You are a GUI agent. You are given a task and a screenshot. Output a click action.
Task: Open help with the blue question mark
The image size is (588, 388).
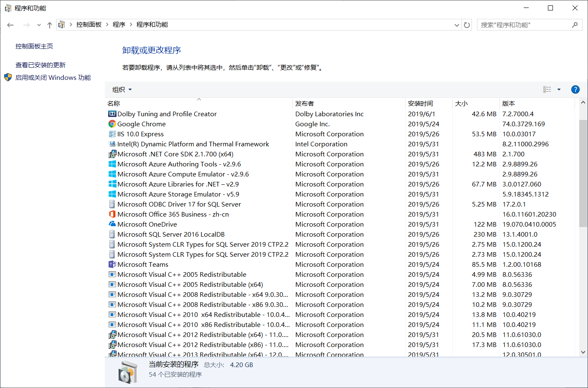(x=575, y=89)
